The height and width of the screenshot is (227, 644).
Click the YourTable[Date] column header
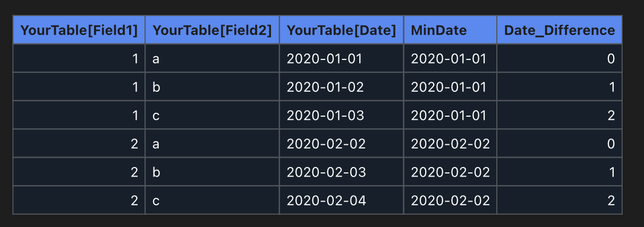coord(341,30)
